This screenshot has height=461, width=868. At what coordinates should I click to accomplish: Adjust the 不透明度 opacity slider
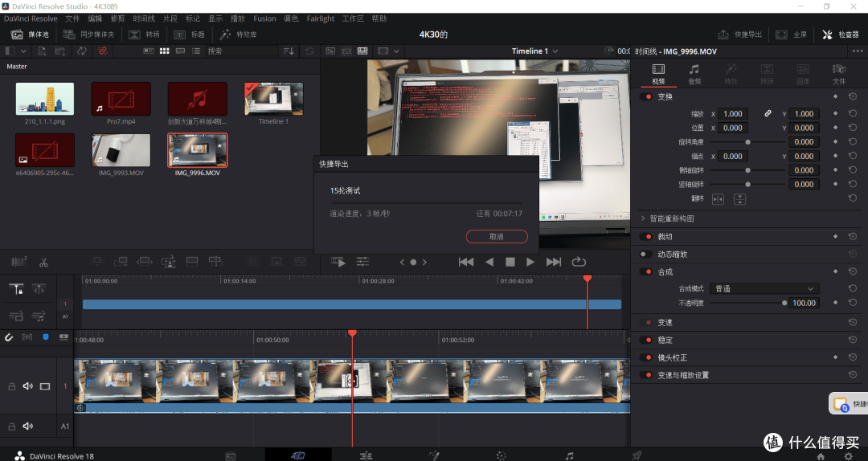click(x=747, y=303)
